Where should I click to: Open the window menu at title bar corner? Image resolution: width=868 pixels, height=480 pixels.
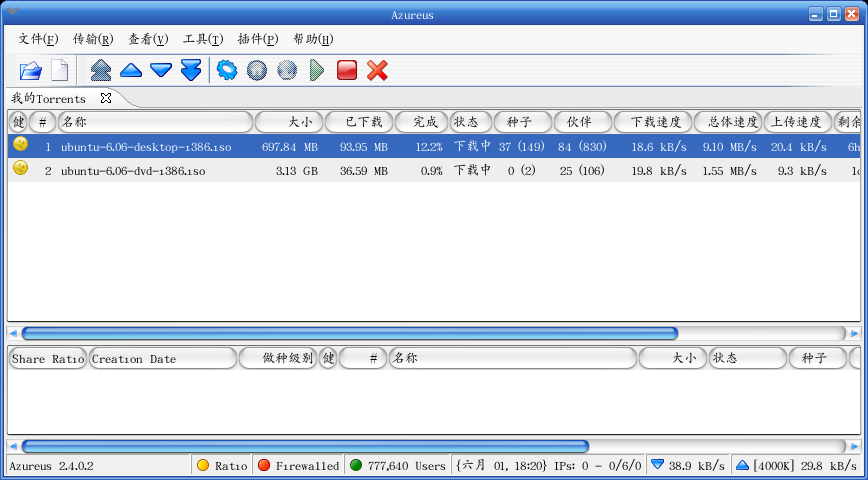12,11
